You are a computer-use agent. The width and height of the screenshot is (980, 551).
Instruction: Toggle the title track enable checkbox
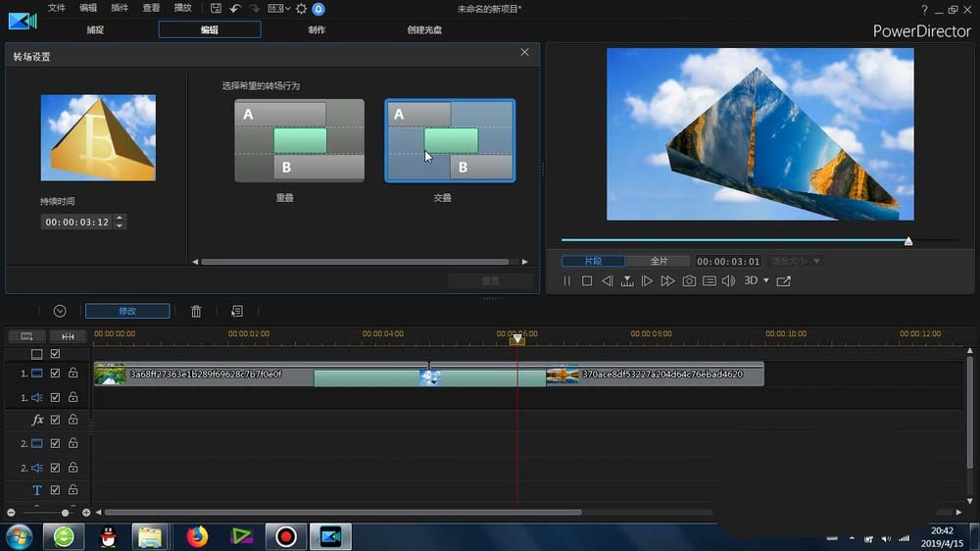point(55,489)
